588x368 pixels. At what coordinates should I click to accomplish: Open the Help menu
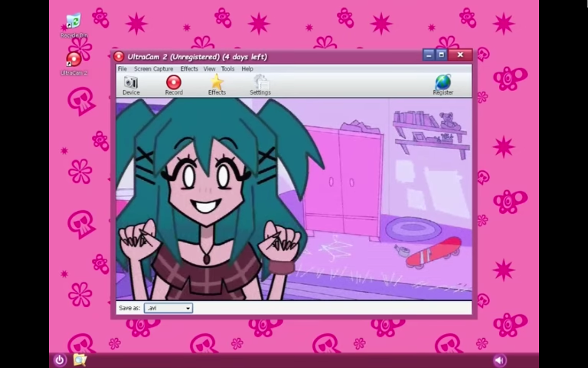(x=247, y=69)
